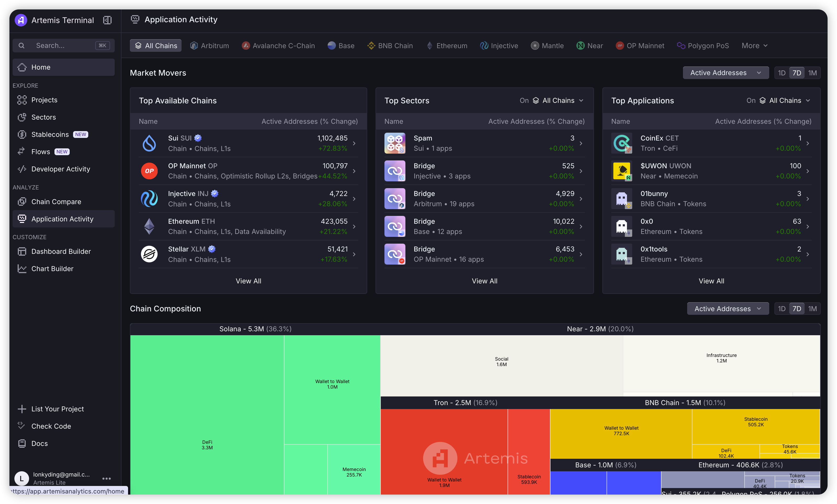The image size is (837, 504).
Task: Set Market Movers timeframe to 1M
Action: pyautogui.click(x=812, y=73)
